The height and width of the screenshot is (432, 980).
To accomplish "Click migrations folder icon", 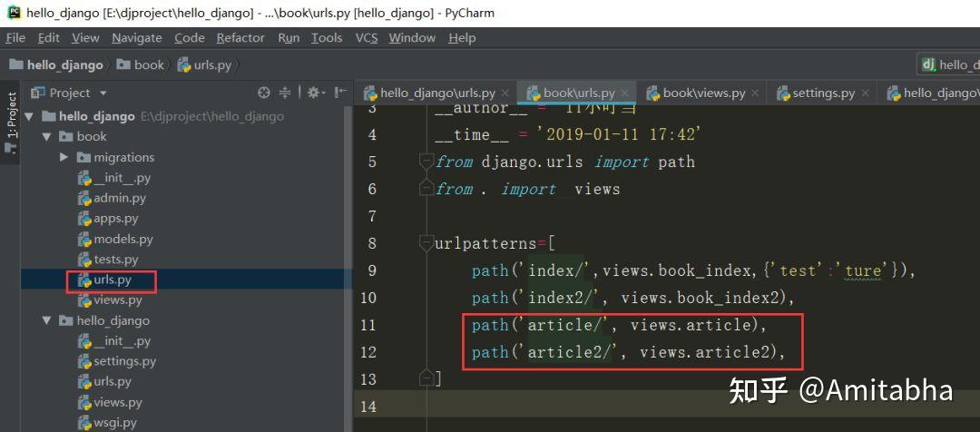I will pos(83,158).
